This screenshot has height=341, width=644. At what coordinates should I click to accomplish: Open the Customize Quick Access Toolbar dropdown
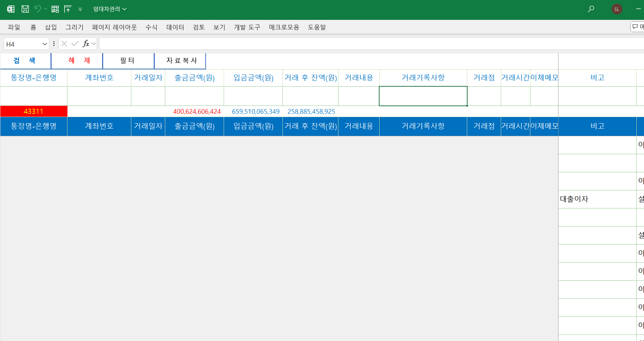[x=80, y=9]
